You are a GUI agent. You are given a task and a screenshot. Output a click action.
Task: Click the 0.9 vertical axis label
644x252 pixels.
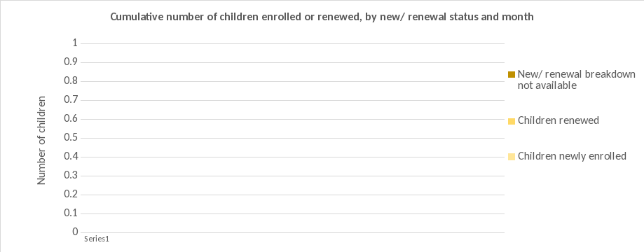tap(69, 62)
